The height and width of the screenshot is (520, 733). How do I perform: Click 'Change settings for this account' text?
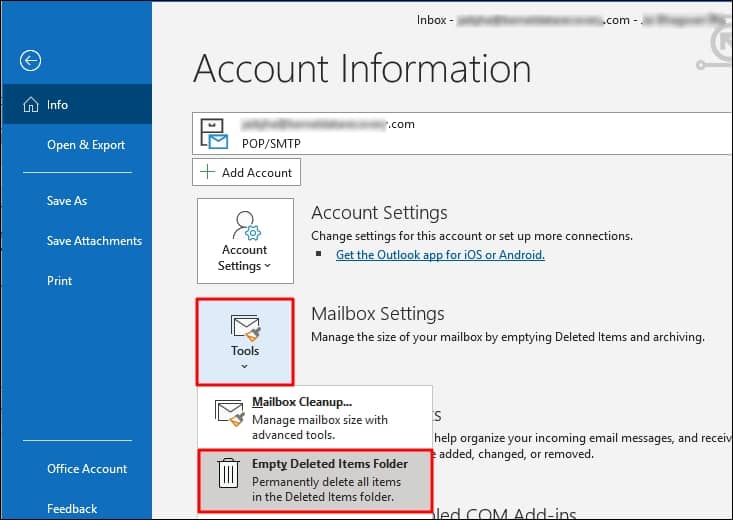click(x=472, y=236)
